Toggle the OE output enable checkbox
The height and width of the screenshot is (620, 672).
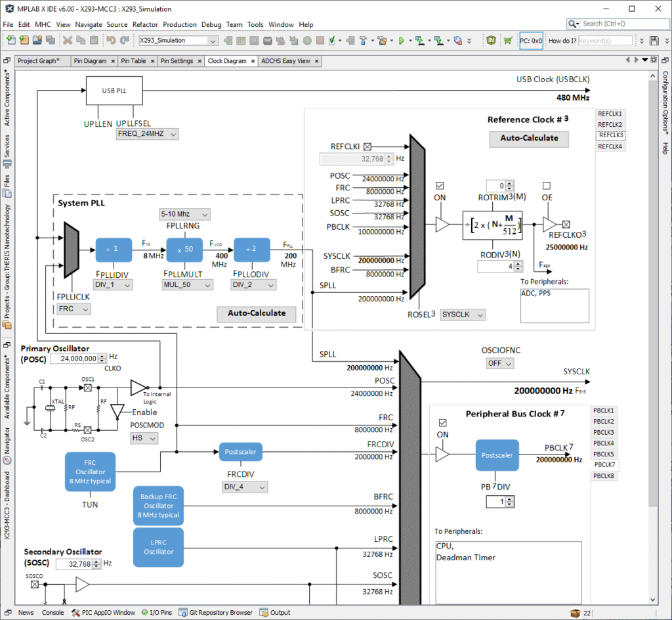[547, 186]
